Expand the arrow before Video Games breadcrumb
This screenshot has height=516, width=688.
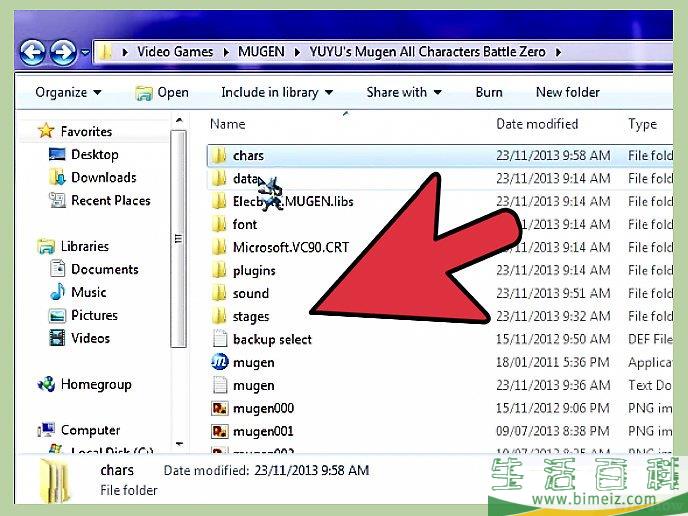tap(125, 53)
